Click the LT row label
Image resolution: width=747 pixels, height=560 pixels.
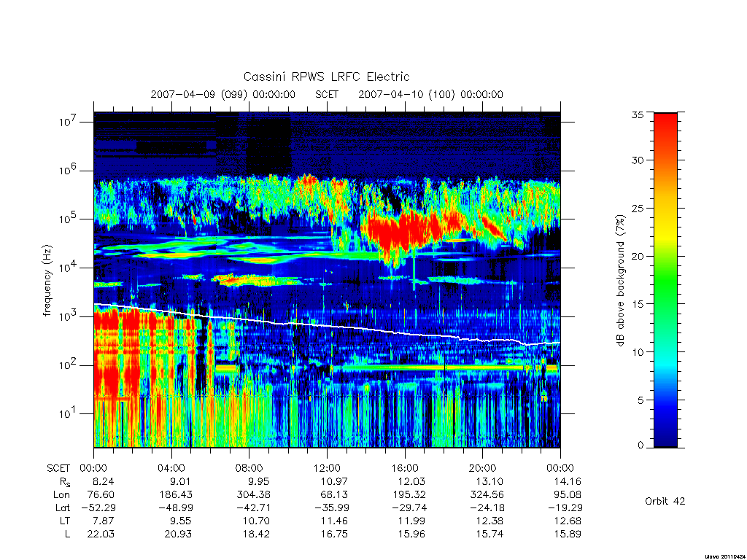coord(65,521)
